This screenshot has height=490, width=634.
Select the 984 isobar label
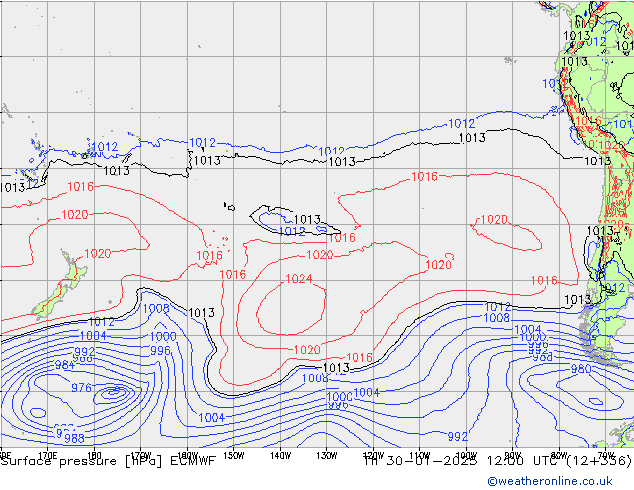tap(64, 365)
